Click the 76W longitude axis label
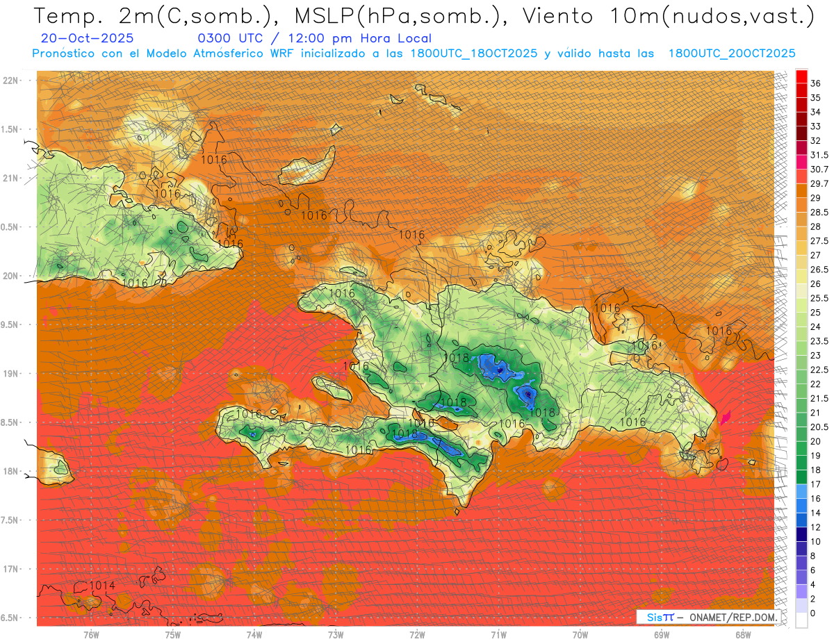The image size is (834, 644). pos(91,634)
